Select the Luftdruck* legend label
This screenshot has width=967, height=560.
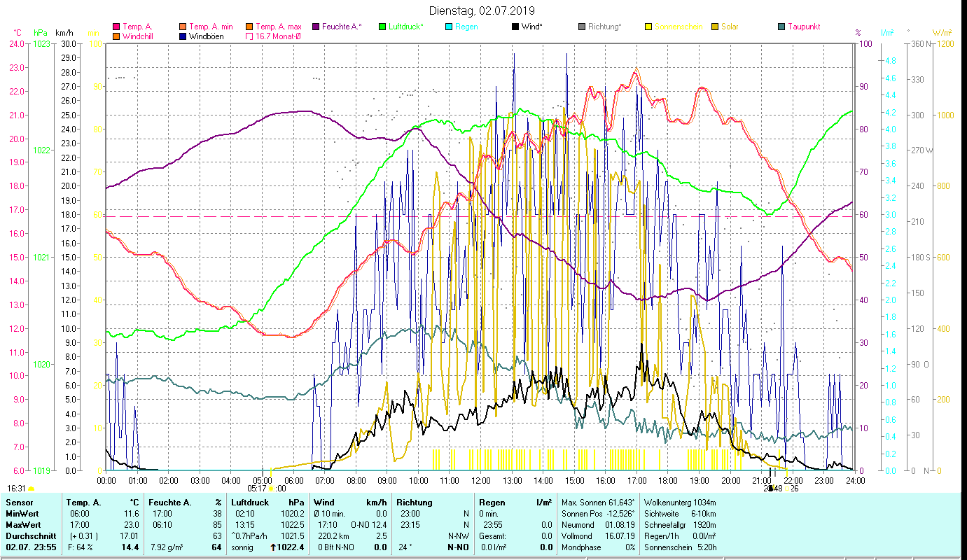click(x=406, y=27)
